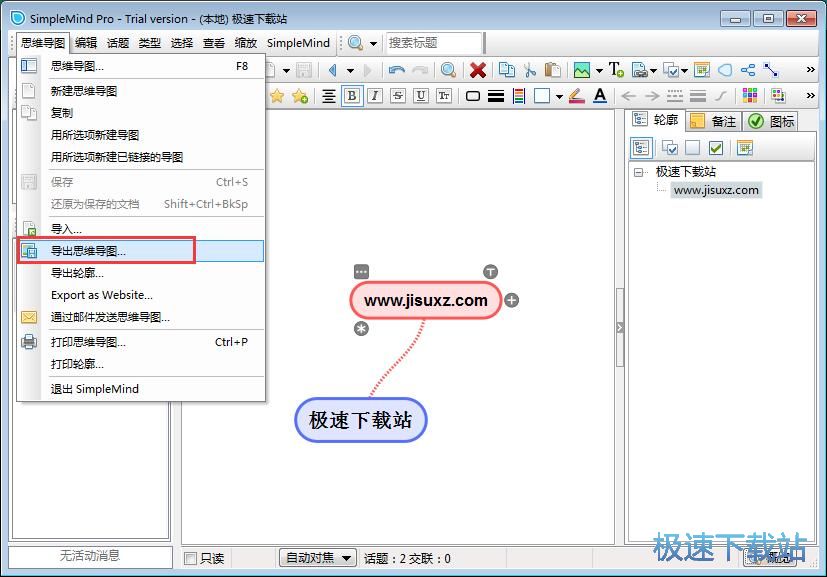This screenshot has height=577, width=827.
Task: Open the 类型 menu
Action: point(150,43)
